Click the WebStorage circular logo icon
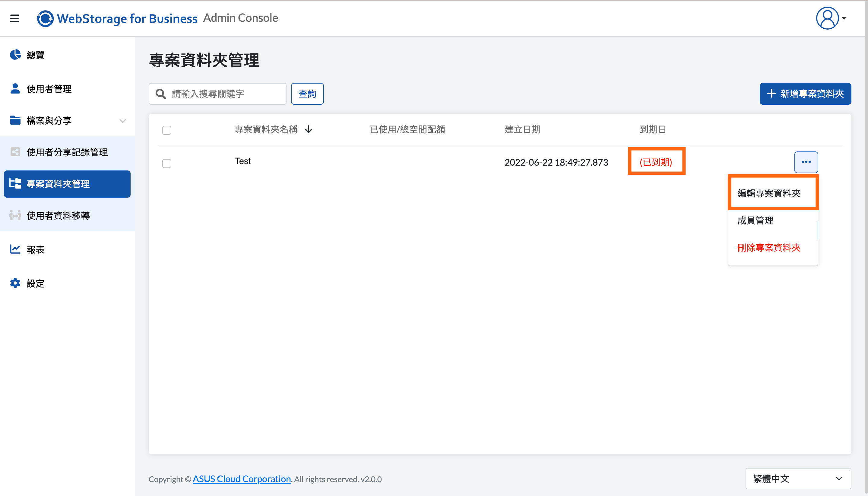Screen dimensions: 868x496 coord(45,18)
